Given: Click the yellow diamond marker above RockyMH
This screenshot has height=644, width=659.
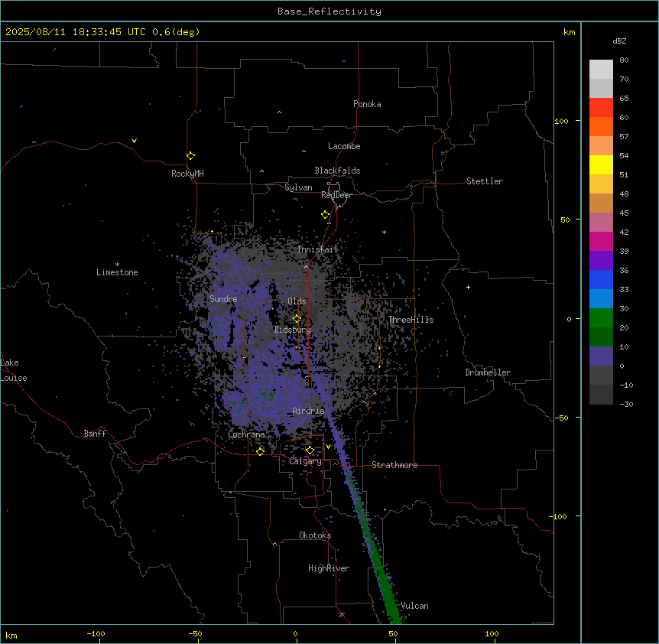Looking at the screenshot, I should 190,156.
